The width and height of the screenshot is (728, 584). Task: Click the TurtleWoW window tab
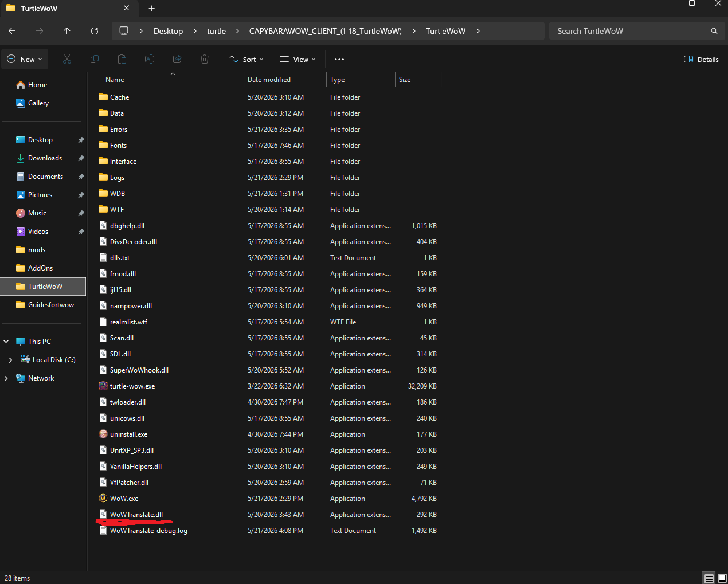tap(68, 9)
